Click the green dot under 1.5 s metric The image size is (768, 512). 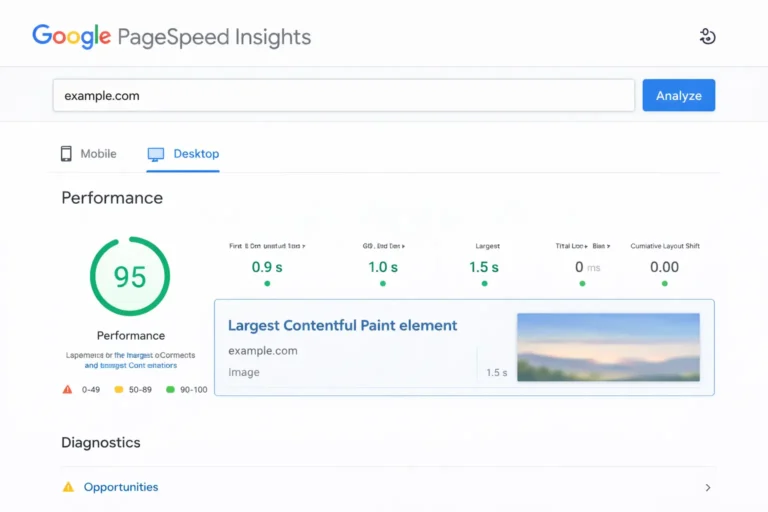[x=484, y=283]
